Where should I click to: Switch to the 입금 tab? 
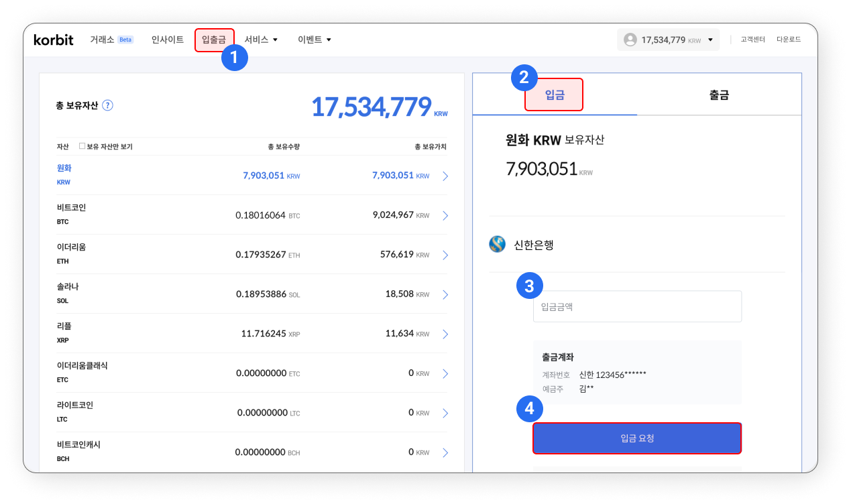coord(555,94)
